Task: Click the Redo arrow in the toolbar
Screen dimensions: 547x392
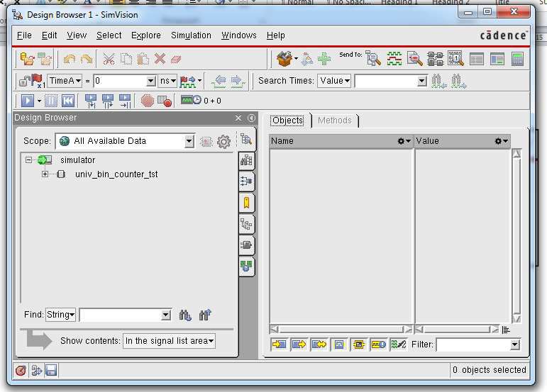Action: (87, 60)
